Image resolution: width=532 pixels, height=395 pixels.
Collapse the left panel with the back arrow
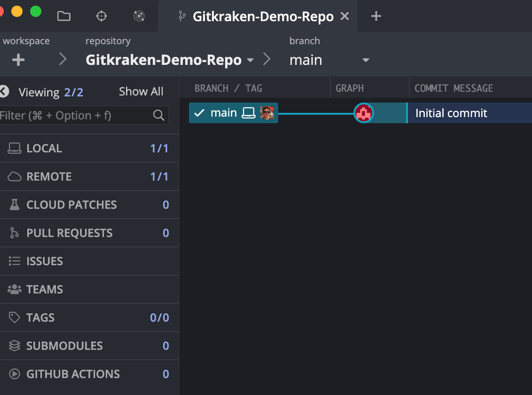(x=4, y=91)
